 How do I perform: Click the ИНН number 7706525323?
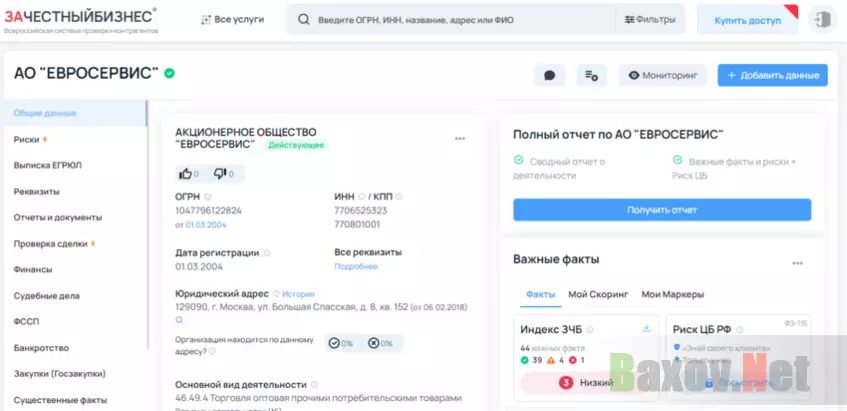(361, 211)
